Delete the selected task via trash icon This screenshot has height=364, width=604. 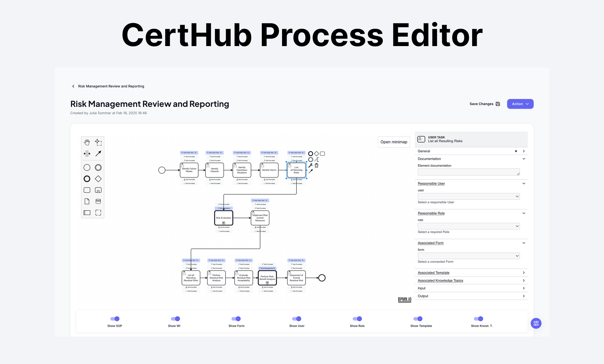point(316,166)
